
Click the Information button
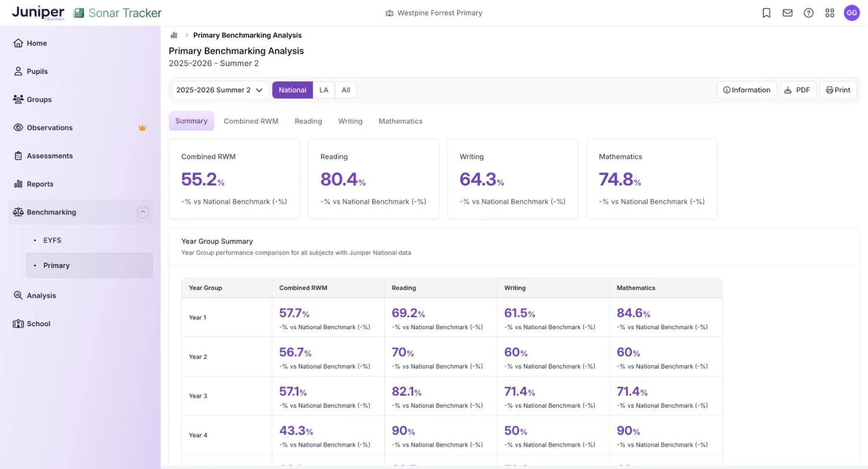tap(747, 90)
